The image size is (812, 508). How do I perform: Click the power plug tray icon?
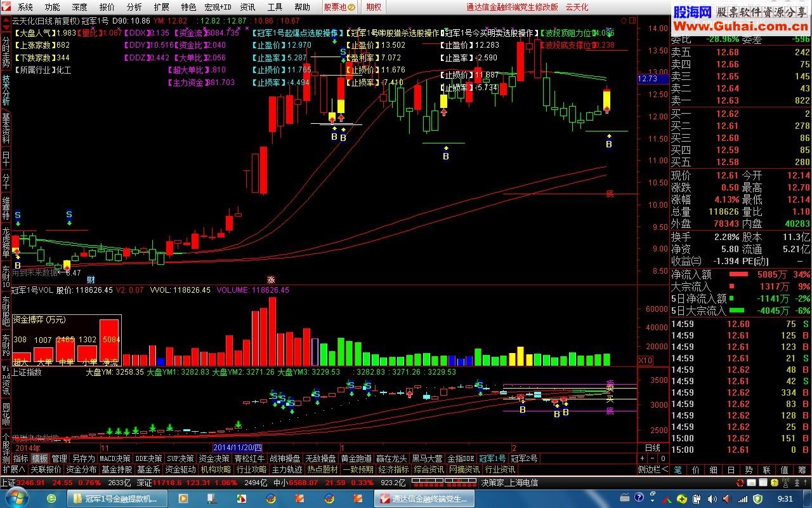point(697,498)
